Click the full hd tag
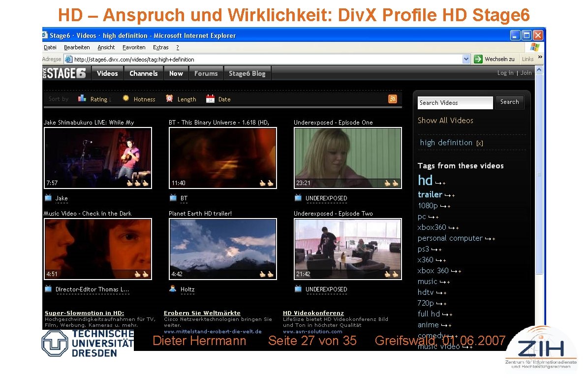The width and height of the screenshot is (588, 378). point(429,314)
